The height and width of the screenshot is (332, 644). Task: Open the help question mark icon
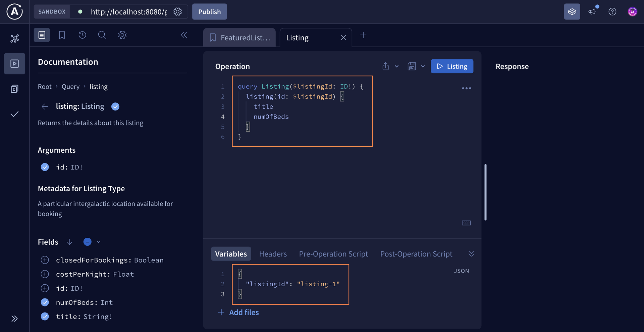click(x=612, y=11)
